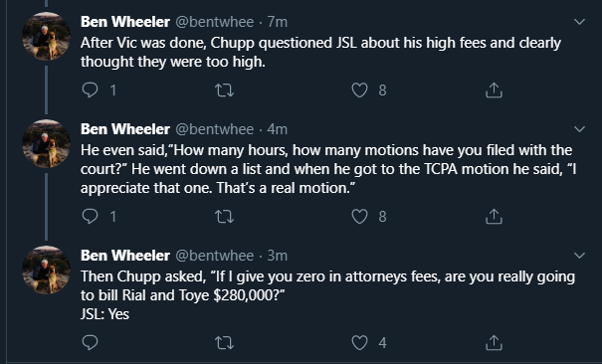The image size is (602, 364).
Task: Like the $280,000 attorneys fees tweet
Action: click(x=360, y=342)
